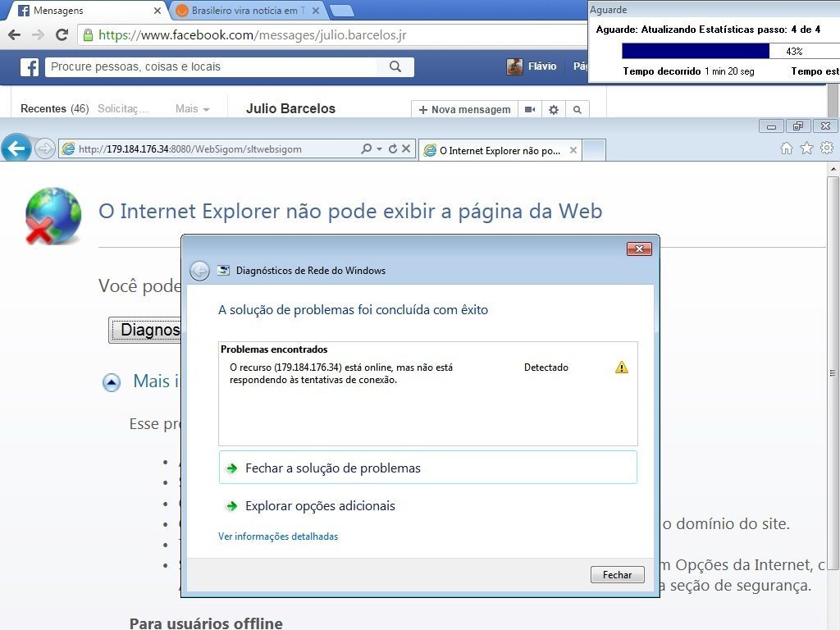Click the Nova mensagem button
This screenshot has height=630, width=840.
464,109
